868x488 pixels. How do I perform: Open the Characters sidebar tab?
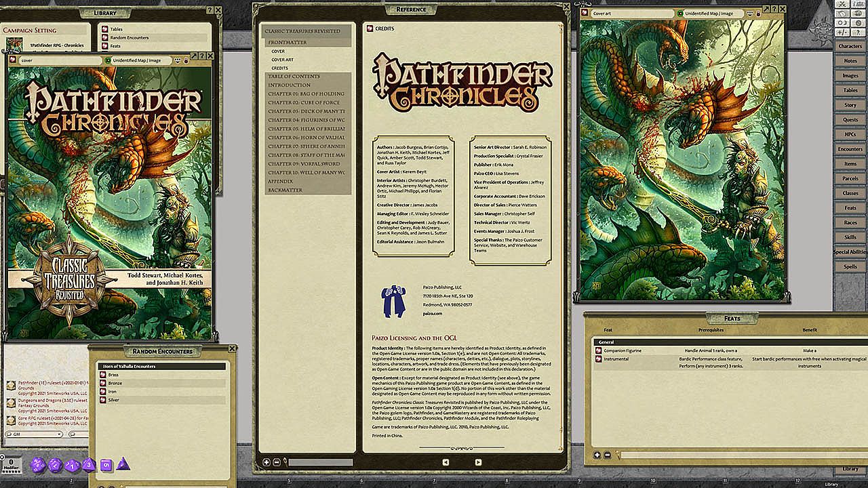(x=850, y=46)
